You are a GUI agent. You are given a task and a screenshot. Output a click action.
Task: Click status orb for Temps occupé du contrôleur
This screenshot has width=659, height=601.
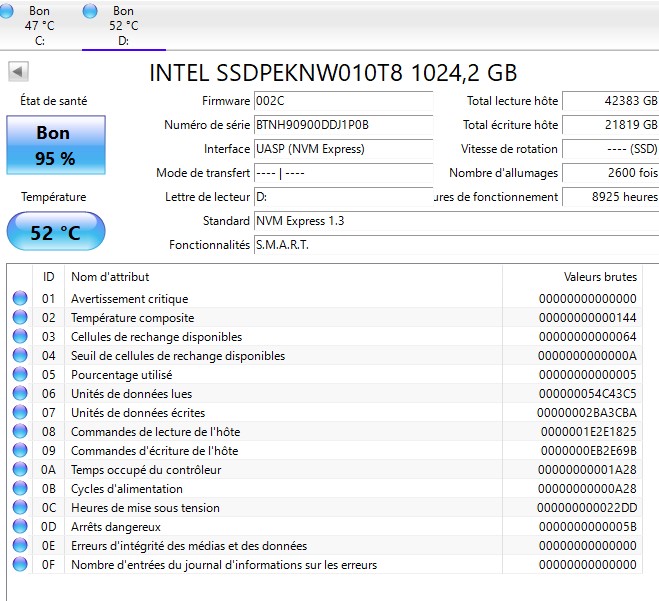[x=20, y=469]
